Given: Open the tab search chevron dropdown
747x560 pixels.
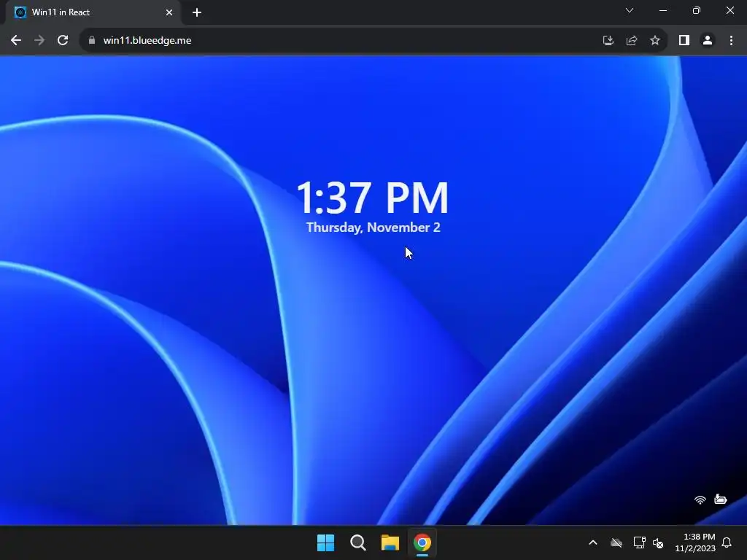Looking at the screenshot, I should click(x=630, y=10).
